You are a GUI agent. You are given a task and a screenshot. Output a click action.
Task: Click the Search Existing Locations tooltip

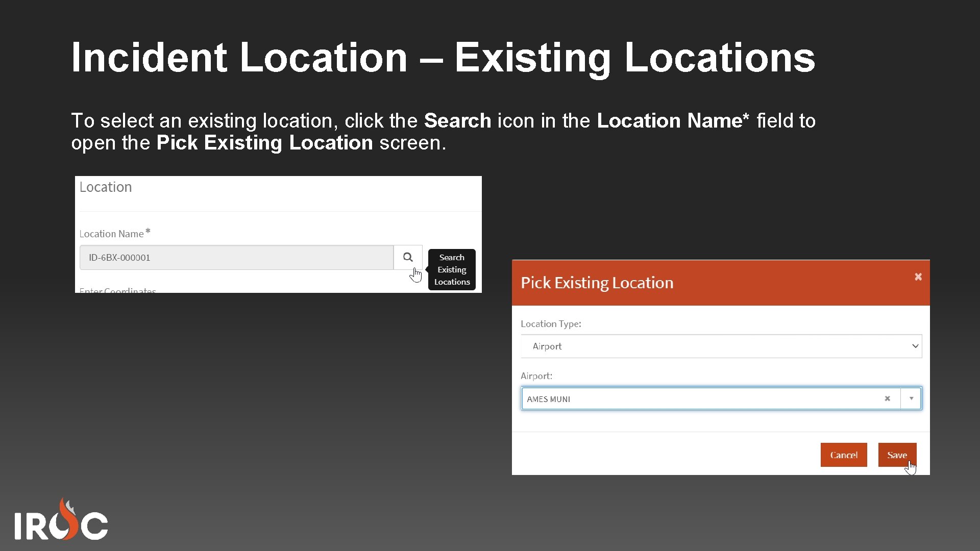pyautogui.click(x=451, y=269)
